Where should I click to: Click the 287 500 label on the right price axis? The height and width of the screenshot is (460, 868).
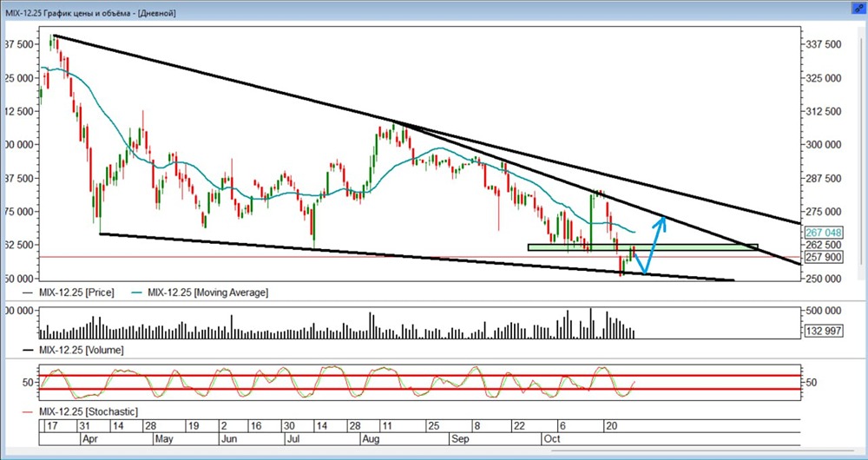(825, 178)
